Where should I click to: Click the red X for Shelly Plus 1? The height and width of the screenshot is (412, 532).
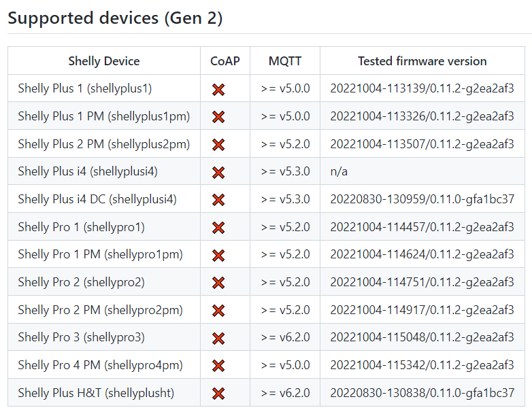(x=218, y=89)
